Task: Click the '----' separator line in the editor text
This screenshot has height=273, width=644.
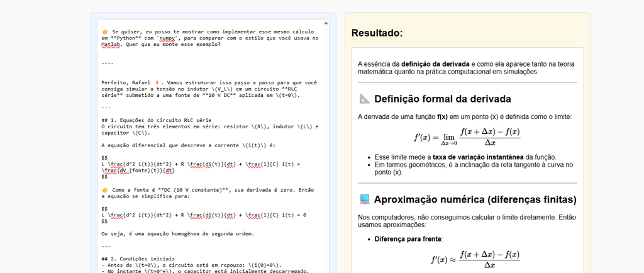Action: pyautogui.click(x=108, y=64)
